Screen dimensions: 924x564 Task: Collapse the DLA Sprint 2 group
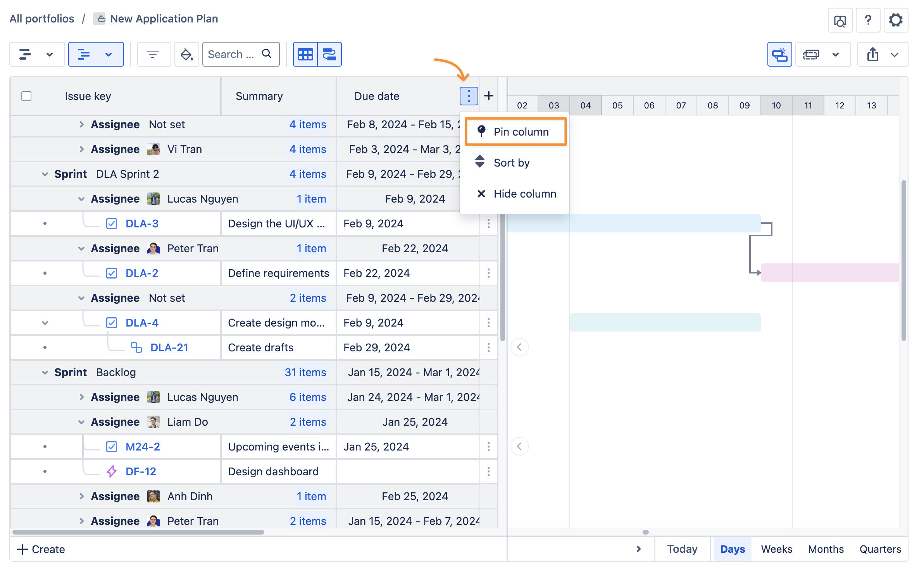45,174
